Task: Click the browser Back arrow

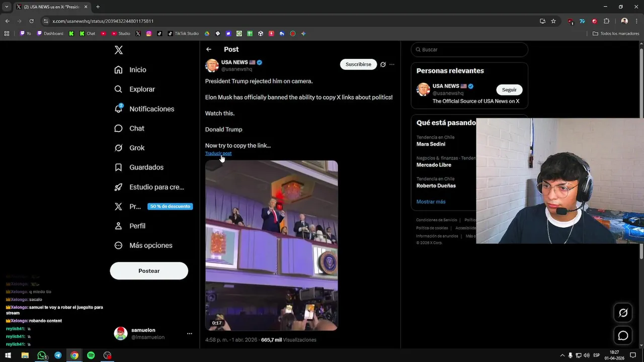Action: [x=7, y=21]
